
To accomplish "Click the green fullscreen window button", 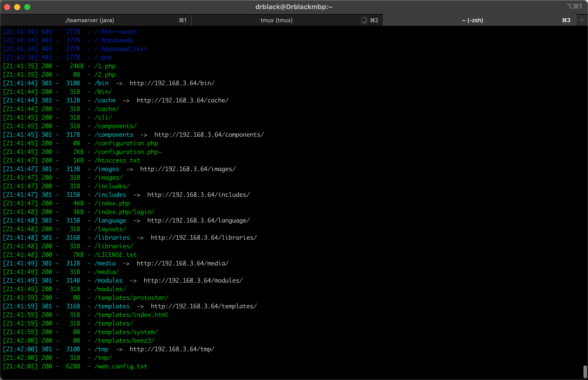I will [x=27, y=7].
